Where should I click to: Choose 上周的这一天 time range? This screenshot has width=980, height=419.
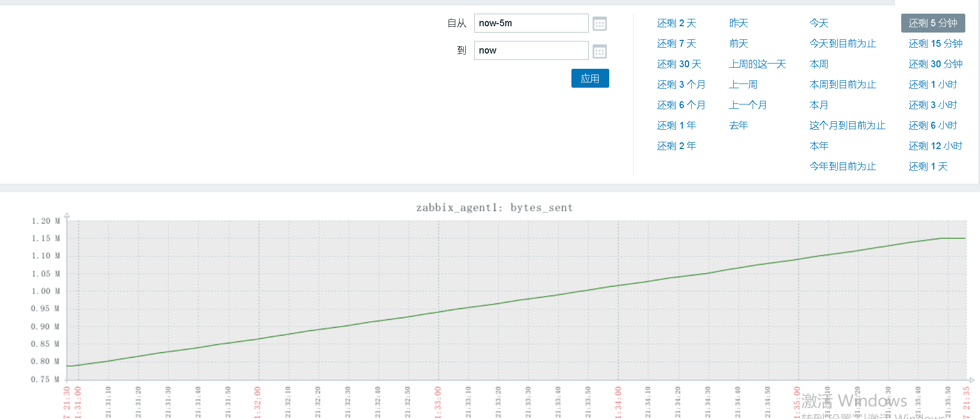click(757, 64)
